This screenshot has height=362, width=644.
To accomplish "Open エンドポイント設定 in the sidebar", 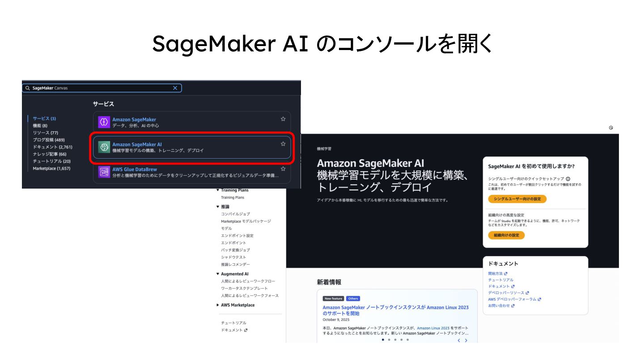I will (x=237, y=236).
